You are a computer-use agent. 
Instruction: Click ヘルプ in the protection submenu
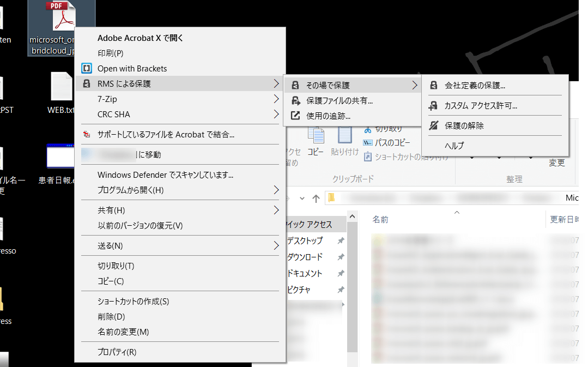[454, 146]
